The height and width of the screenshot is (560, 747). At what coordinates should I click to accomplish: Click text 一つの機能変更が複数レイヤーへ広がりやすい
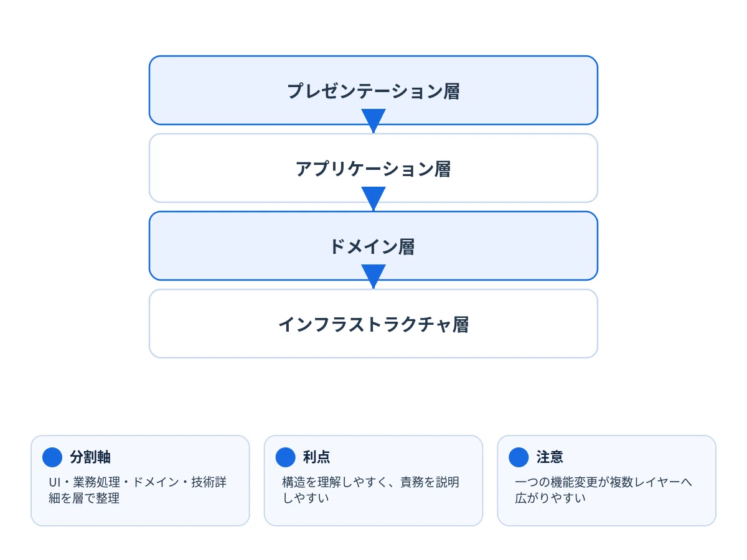pyautogui.click(x=604, y=490)
